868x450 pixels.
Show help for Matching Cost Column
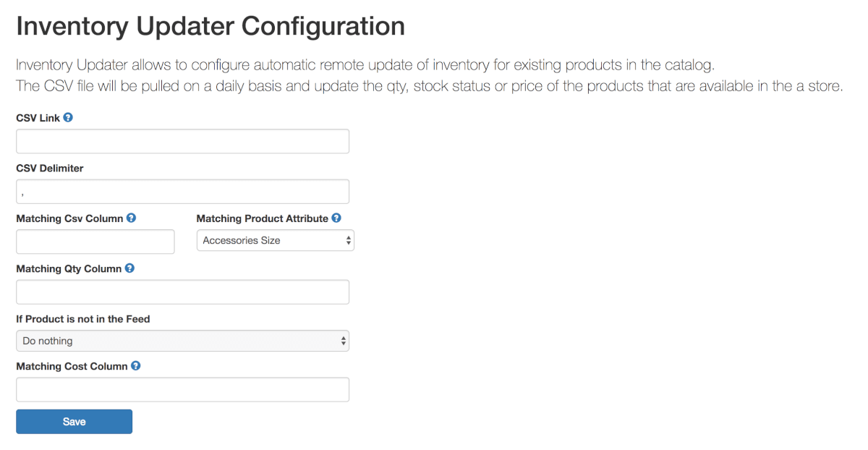[135, 366]
